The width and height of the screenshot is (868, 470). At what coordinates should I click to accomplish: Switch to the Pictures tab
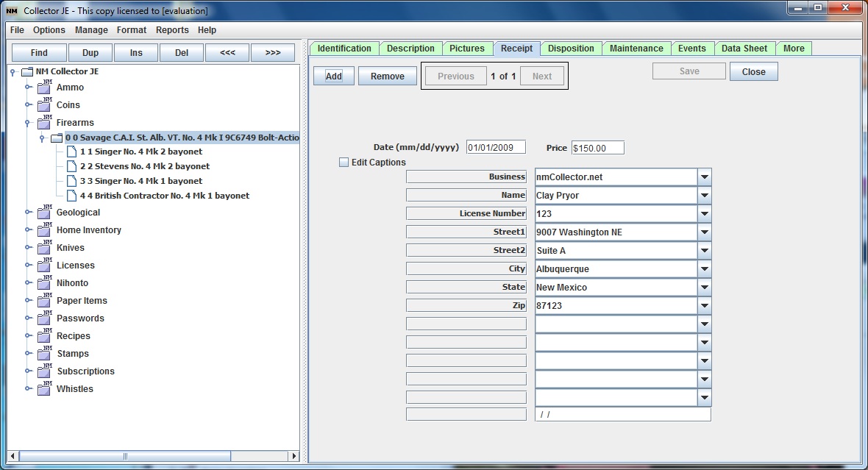tap(466, 49)
